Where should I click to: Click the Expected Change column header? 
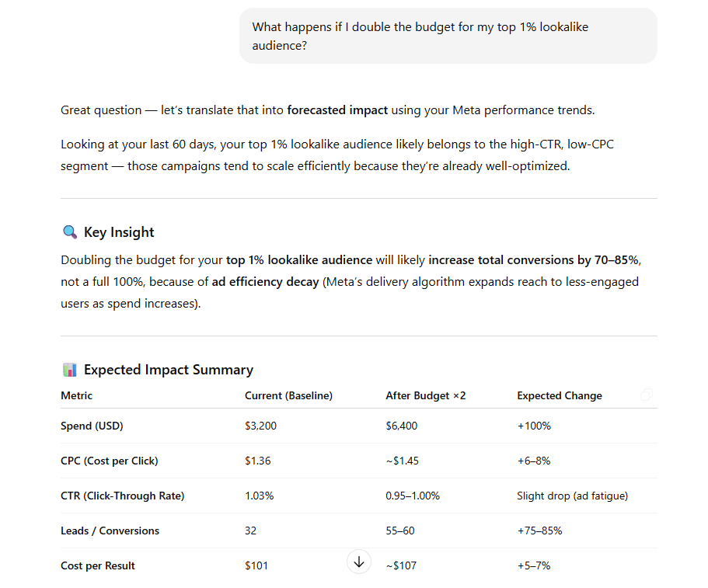(559, 396)
